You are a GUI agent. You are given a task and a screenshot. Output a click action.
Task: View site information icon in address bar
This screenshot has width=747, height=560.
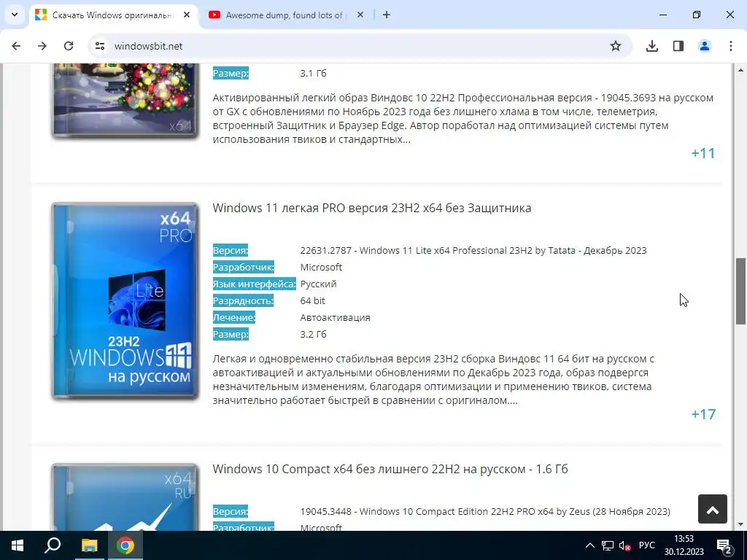[99, 46]
